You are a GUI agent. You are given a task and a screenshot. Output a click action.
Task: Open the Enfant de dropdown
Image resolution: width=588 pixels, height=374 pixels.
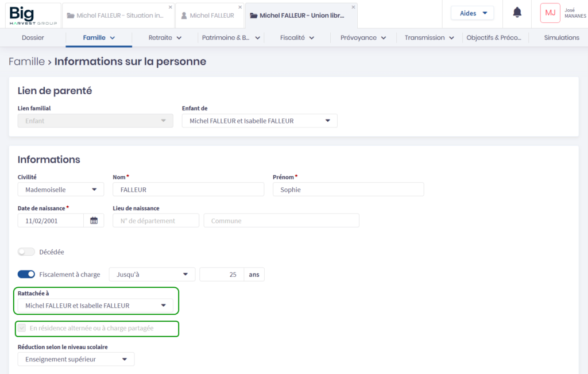260,121
